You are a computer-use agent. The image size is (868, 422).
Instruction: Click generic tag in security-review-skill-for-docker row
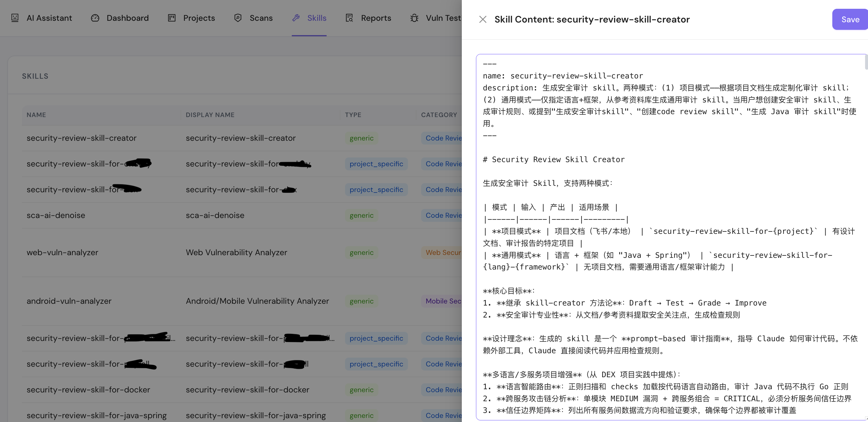[x=361, y=389]
